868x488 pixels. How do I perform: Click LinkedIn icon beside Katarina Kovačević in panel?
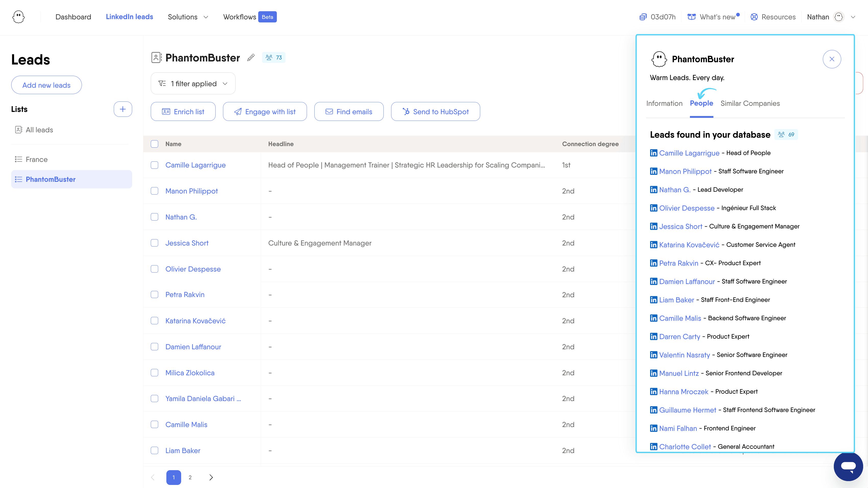[653, 245]
